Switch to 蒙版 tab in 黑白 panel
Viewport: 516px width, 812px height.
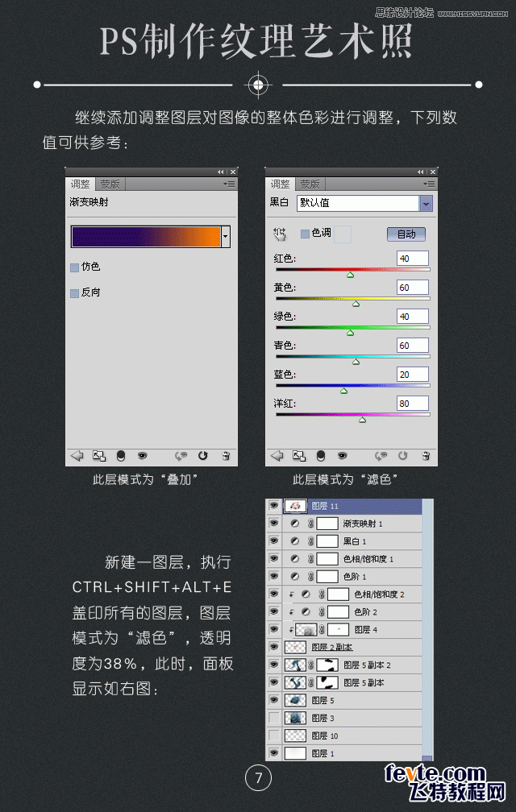310,184
